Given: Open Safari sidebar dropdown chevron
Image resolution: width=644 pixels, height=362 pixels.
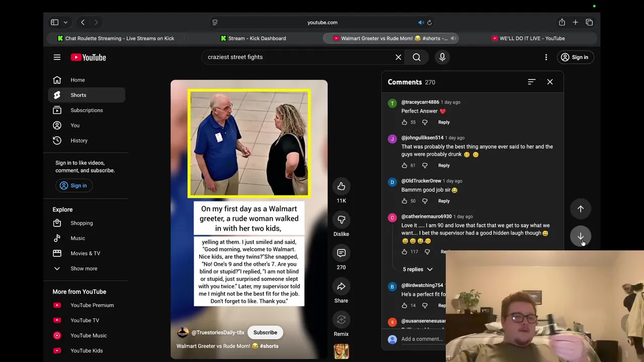Looking at the screenshot, I should [x=65, y=23].
